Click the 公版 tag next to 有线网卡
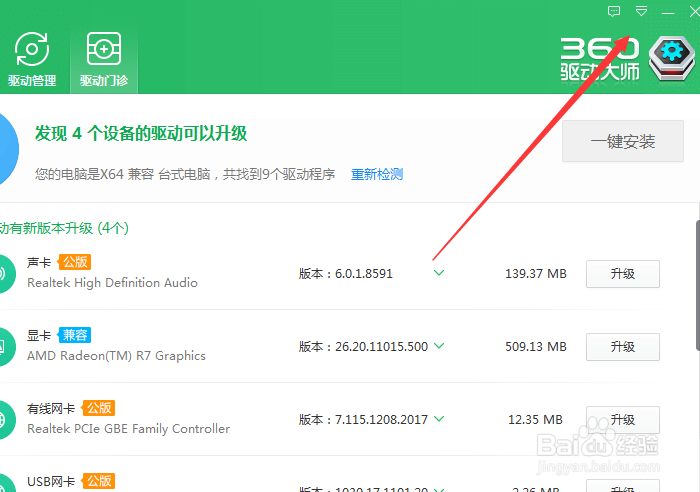This screenshot has height=492, width=700. coord(99,408)
